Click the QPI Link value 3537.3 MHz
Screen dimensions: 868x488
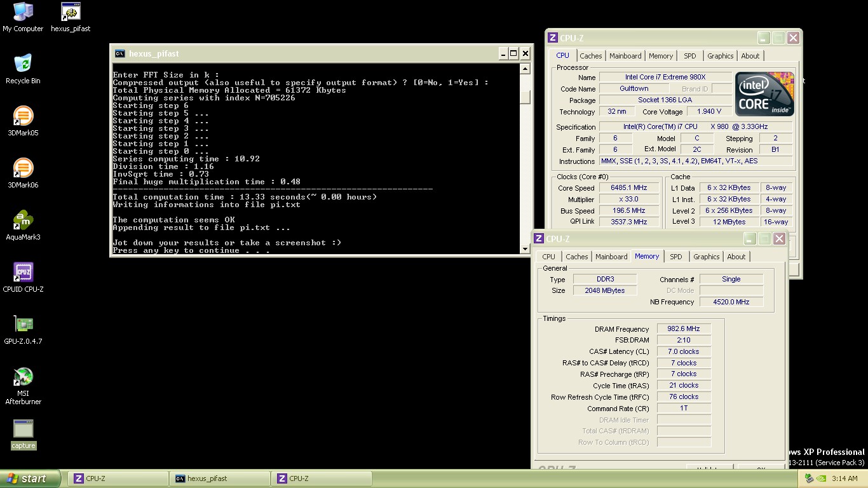click(x=628, y=222)
